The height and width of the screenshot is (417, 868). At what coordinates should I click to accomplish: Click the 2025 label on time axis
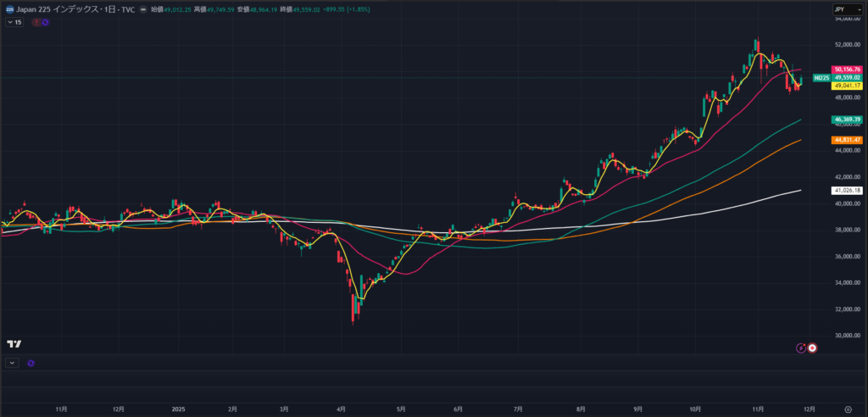pyautogui.click(x=178, y=409)
